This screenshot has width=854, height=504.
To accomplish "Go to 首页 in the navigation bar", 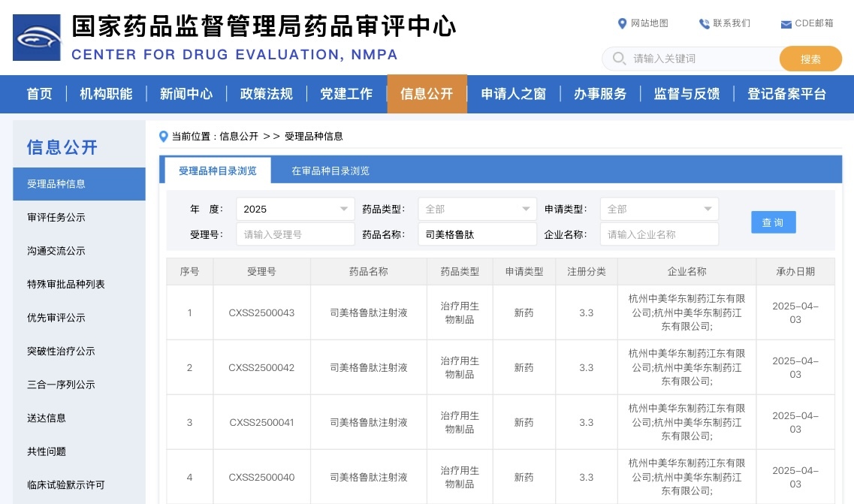I will 40,94.
